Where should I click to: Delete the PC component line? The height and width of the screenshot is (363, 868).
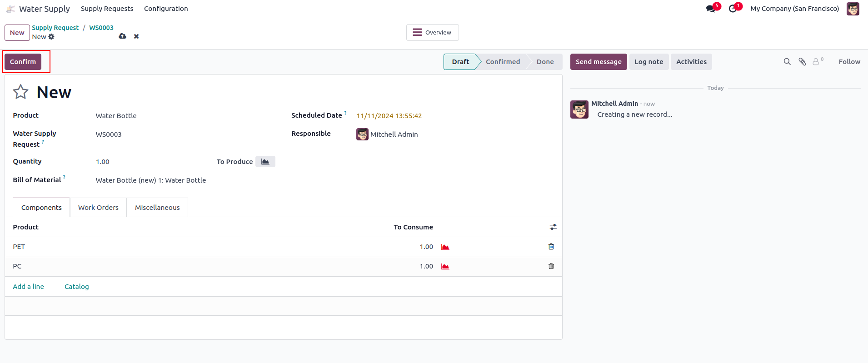point(551,266)
